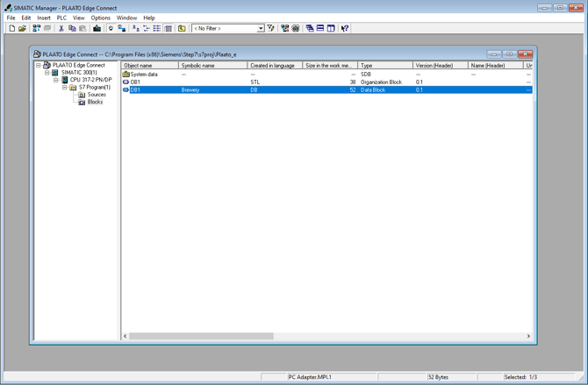Open the Options menu

pos(100,18)
